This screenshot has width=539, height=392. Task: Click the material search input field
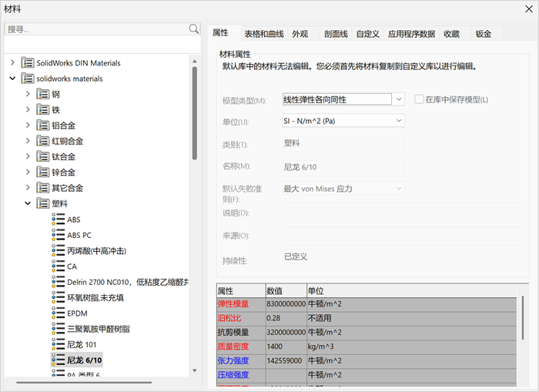point(96,29)
